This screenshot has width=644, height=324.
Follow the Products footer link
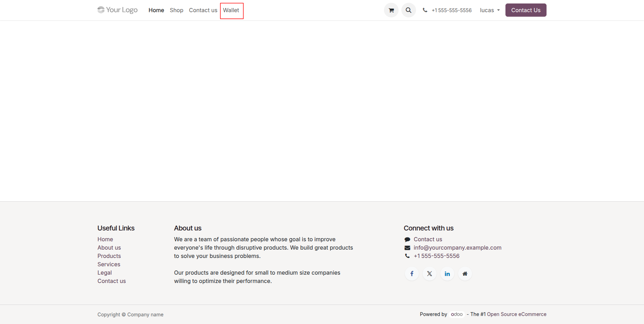pyautogui.click(x=109, y=256)
